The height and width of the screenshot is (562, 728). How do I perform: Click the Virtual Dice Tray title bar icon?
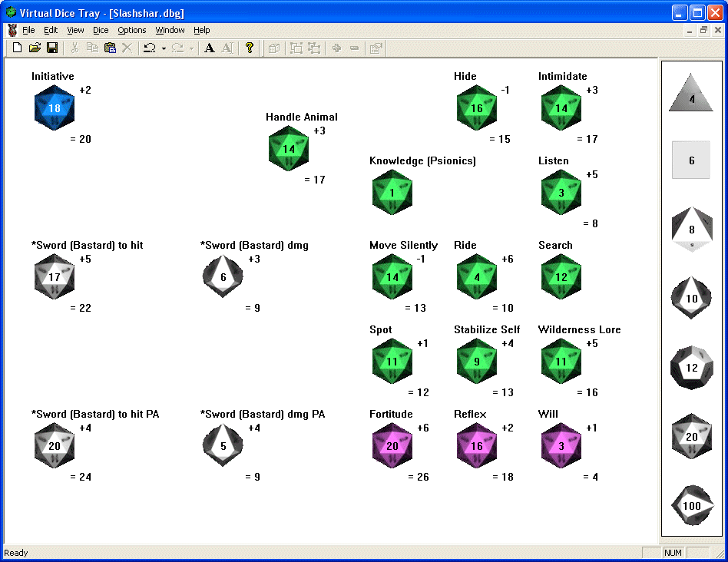tap(12, 12)
